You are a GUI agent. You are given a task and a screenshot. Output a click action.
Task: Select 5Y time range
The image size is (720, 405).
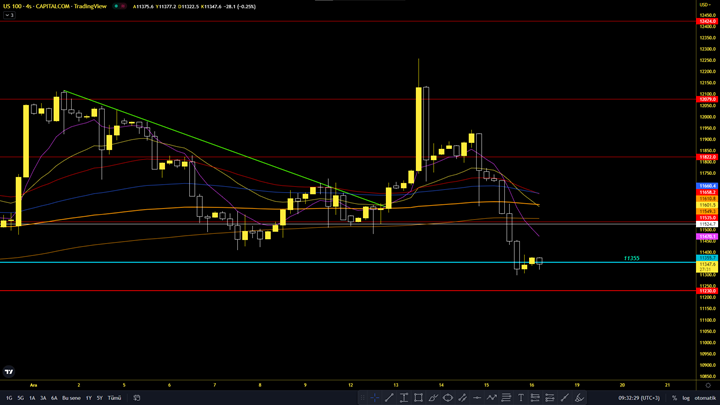99,398
